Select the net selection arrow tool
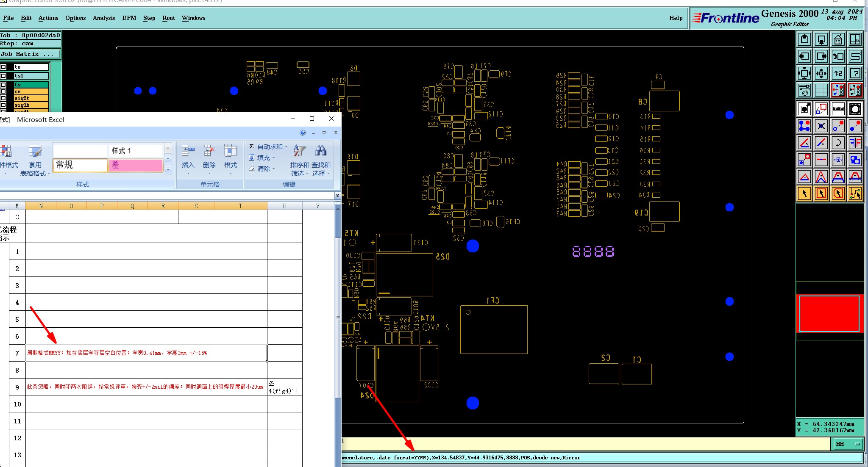 [x=855, y=194]
